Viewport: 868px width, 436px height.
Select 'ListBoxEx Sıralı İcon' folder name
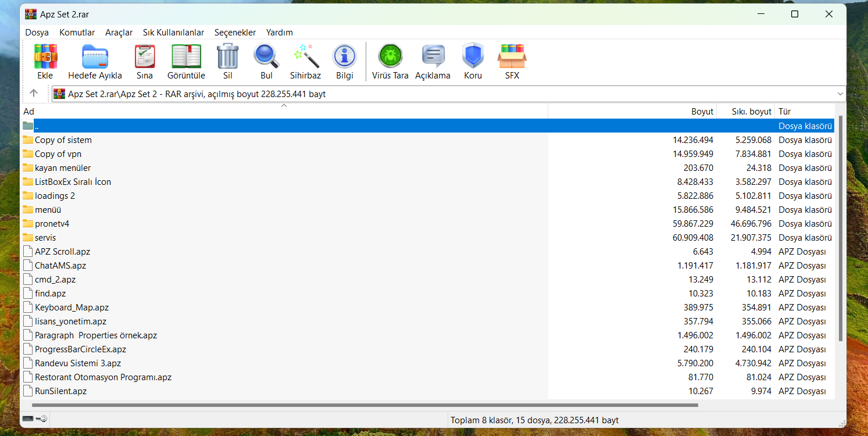pos(73,182)
